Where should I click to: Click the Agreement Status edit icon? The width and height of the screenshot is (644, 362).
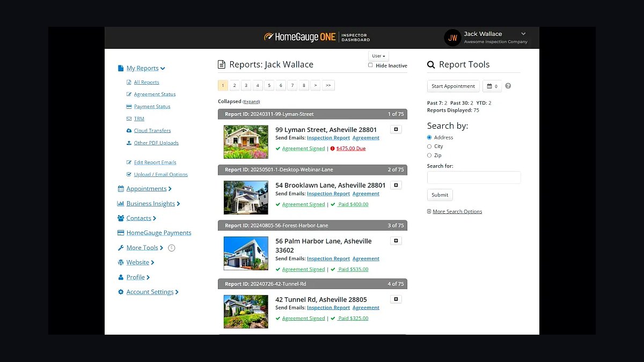click(x=129, y=94)
